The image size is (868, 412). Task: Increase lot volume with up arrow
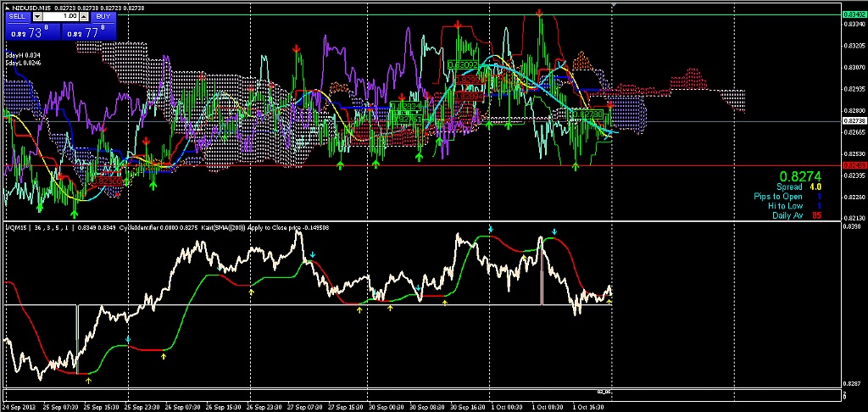click(84, 17)
